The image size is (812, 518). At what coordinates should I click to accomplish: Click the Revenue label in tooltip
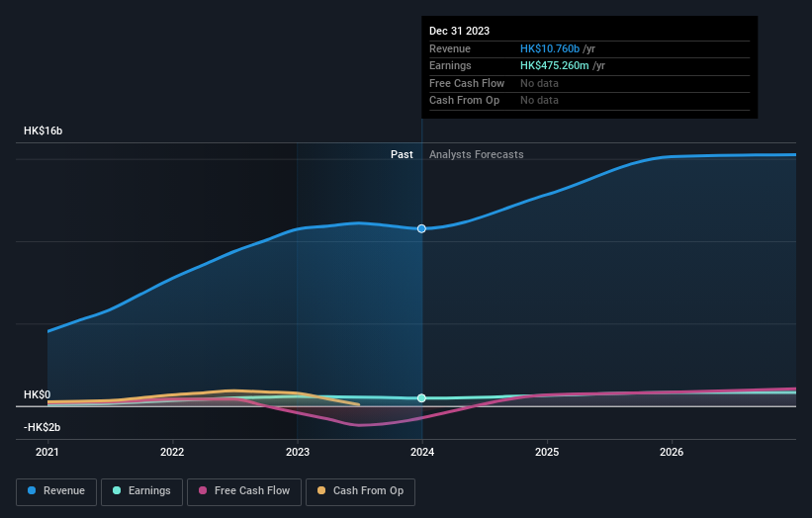tap(449, 48)
